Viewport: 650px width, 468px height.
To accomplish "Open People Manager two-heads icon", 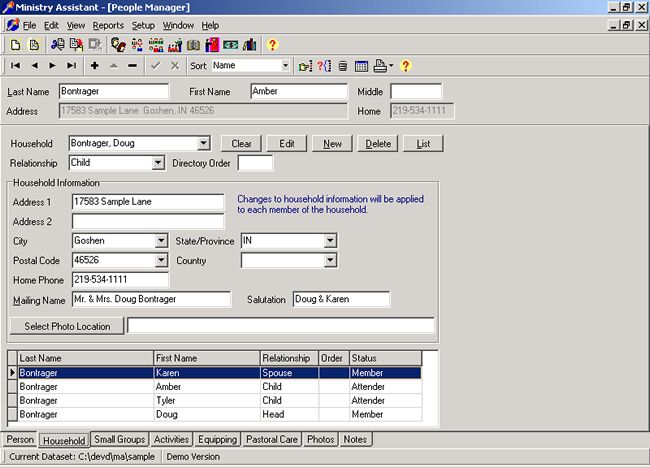I will click(118, 45).
